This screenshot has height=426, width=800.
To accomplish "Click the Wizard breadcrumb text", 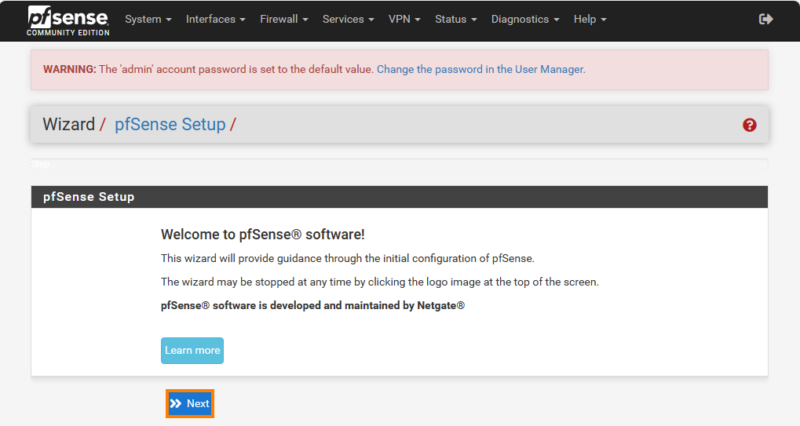I will pos(68,125).
